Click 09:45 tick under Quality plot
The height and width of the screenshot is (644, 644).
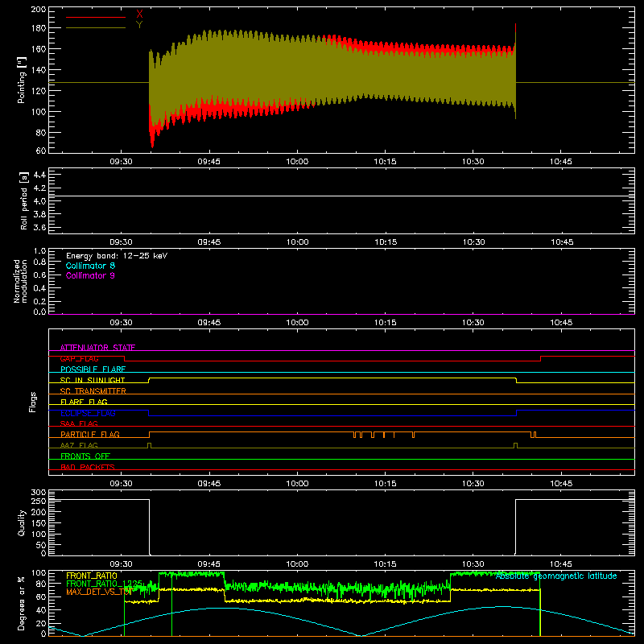click(209, 564)
